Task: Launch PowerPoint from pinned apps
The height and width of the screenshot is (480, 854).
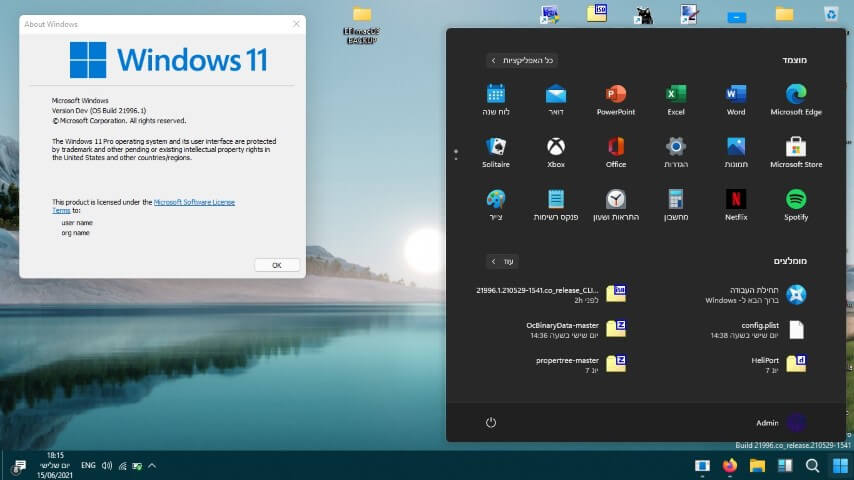Action: pos(615,100)
